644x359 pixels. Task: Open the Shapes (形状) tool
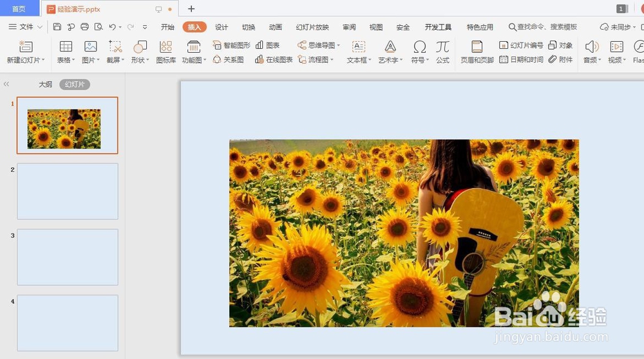click(x=140, y=51)
